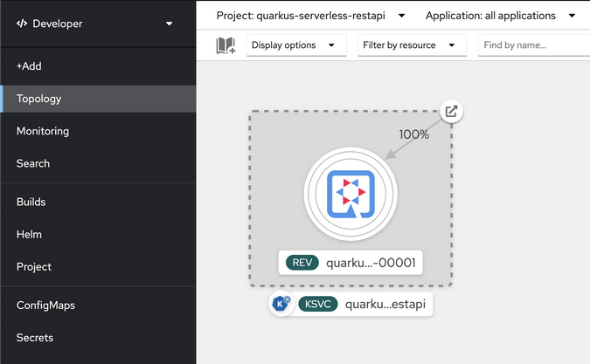The image size is (590, 364).
Task: Focus the Find by name search field
Action: coord(533,45)
